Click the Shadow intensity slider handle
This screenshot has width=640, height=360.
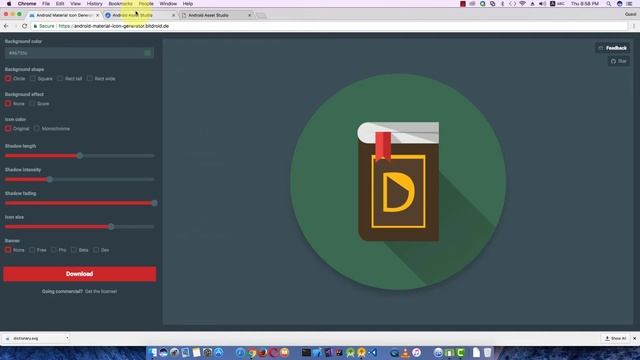50,179
